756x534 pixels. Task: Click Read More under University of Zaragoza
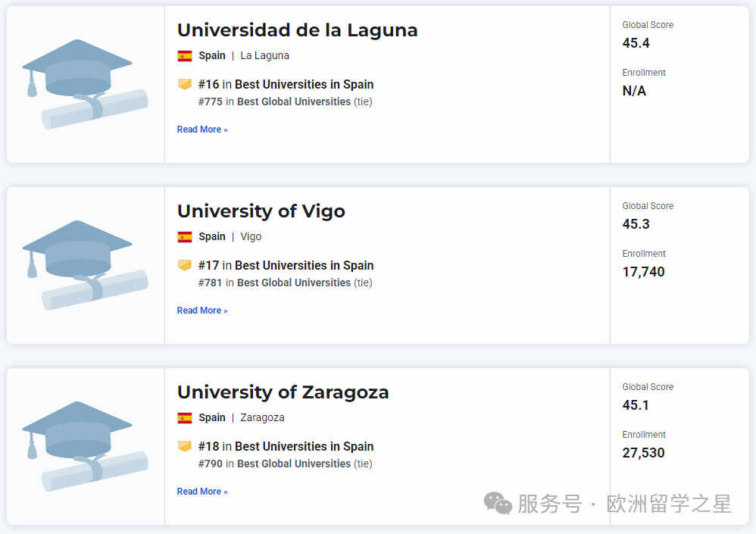click(x=202, y=492)
